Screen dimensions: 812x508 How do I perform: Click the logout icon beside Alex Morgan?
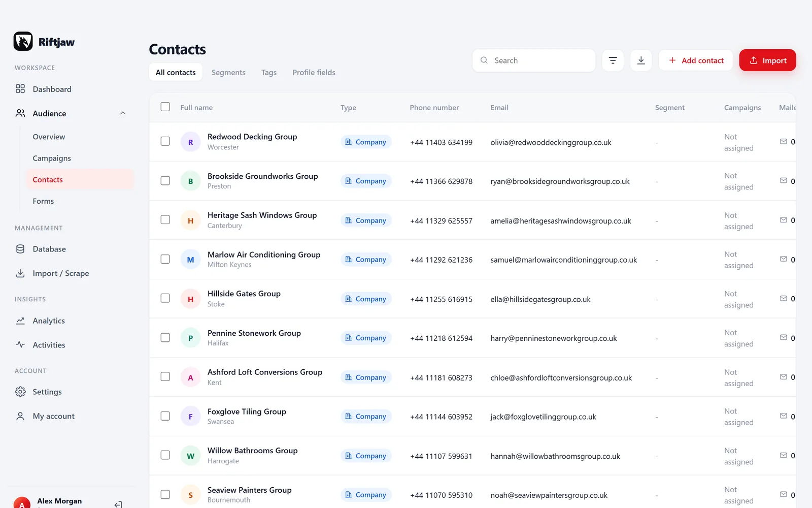tap(118, 504)
